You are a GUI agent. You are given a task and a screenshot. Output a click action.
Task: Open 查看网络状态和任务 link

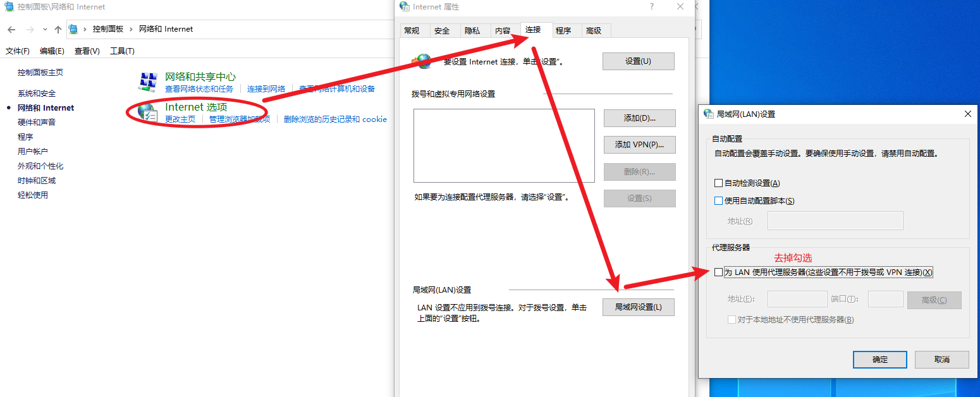coord(199,89)
